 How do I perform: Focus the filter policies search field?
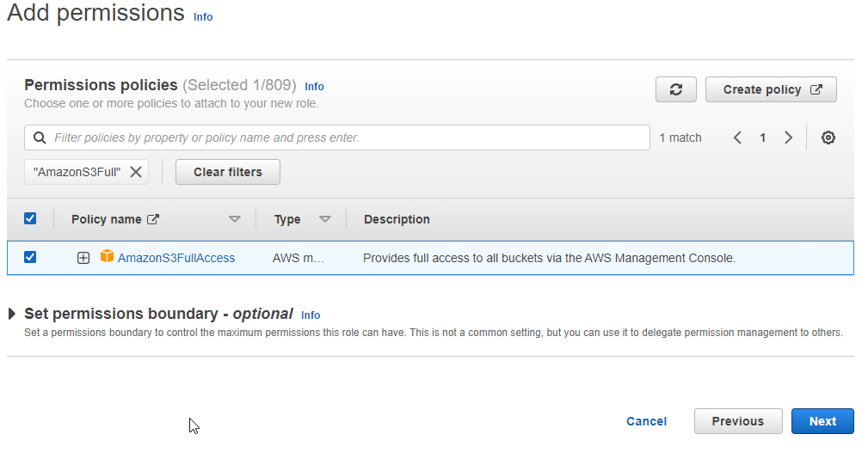[x=344, y=138]
